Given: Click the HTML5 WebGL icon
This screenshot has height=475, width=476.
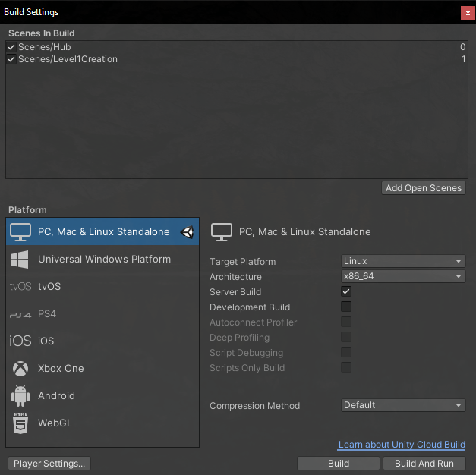Looking at the screenshot, I should click(x=20, y=423).
